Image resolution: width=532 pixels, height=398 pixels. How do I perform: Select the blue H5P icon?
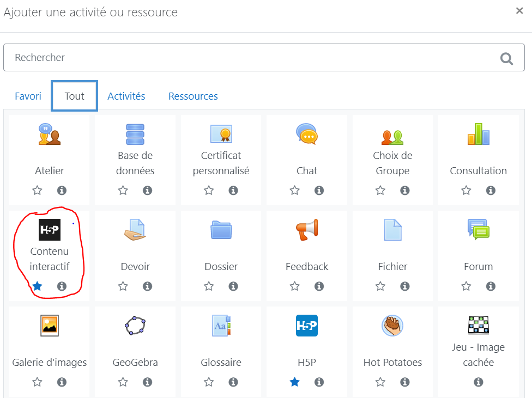click(307, 326)
